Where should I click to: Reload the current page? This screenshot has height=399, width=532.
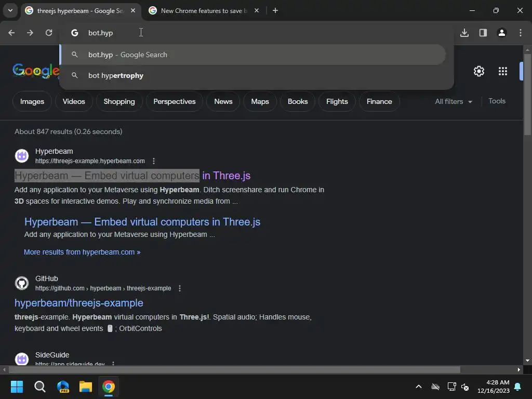click(49, 33)
